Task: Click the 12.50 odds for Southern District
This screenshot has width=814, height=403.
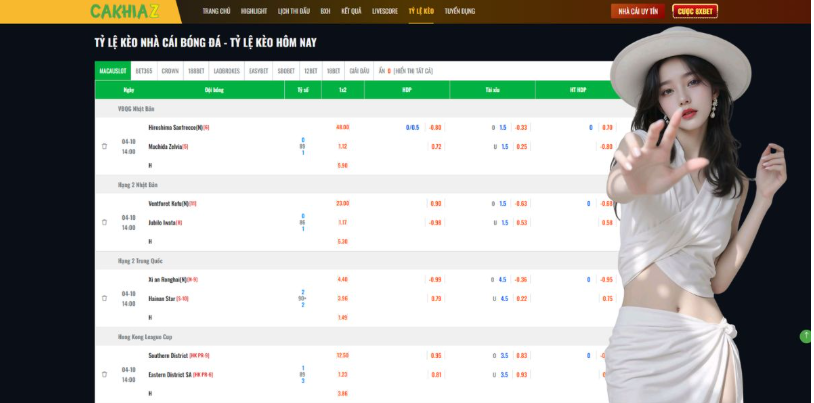Action: [343, 356]
